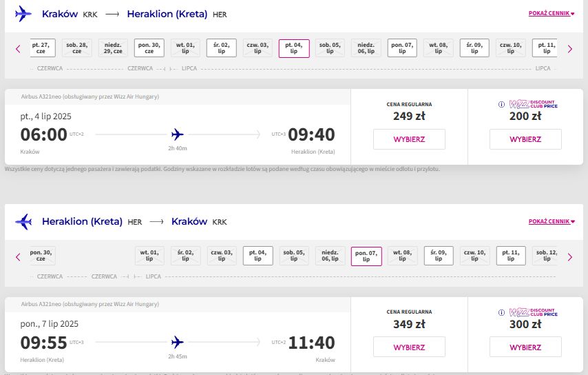Select return date śr. 09, lip

click(x=439, y=256)
